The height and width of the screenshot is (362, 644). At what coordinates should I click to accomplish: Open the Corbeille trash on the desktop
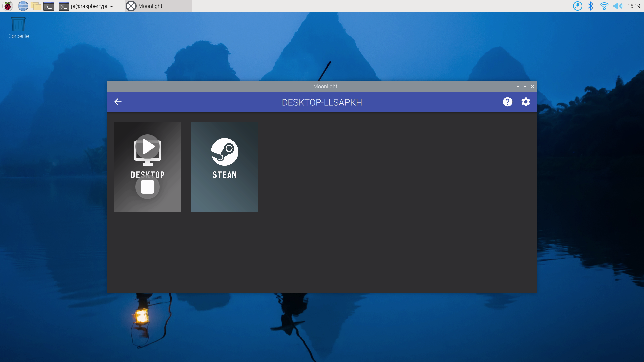coord(18,23)
